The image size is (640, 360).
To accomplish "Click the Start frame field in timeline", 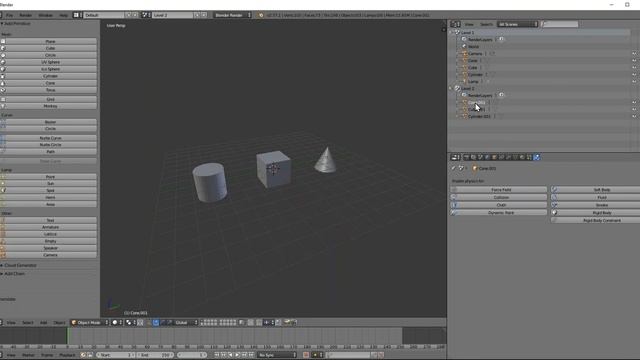I will [116, 355].
